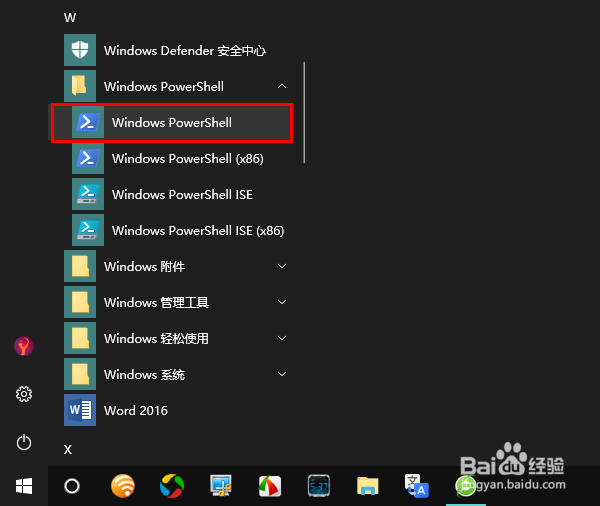Viewport: 600px width, 506px height.
Task: Click the Windows PowerShell folder icon
Action: coord(80,86)
